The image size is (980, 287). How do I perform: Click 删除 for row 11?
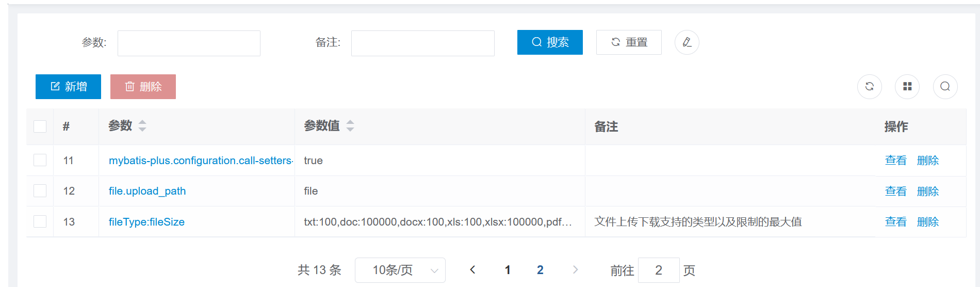[927, 161]
